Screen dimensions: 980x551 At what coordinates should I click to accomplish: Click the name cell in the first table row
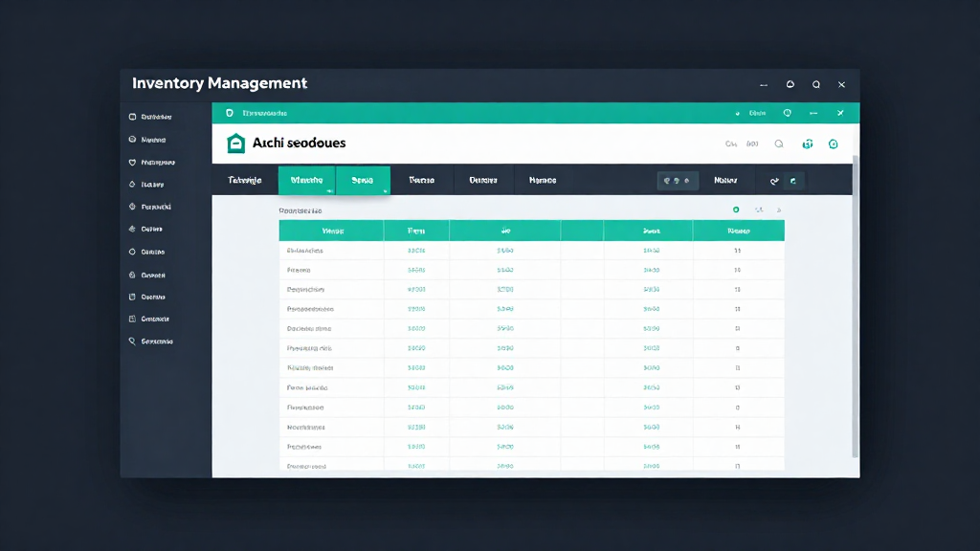(331, 251)
